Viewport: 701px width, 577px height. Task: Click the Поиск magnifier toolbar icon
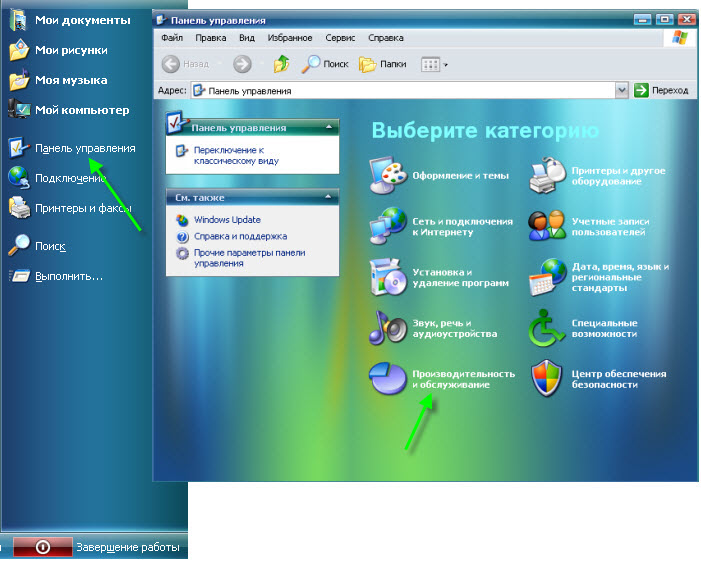pos(311,64)
